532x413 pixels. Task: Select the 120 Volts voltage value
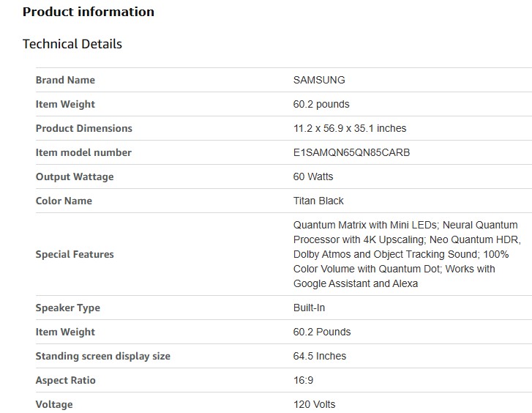tap(315, 404)
